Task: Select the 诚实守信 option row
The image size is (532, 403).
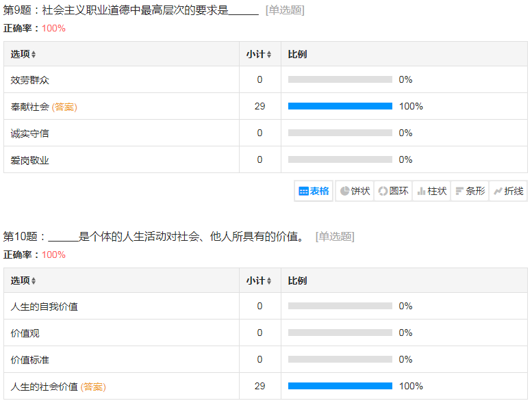Action: pos(30,133)
